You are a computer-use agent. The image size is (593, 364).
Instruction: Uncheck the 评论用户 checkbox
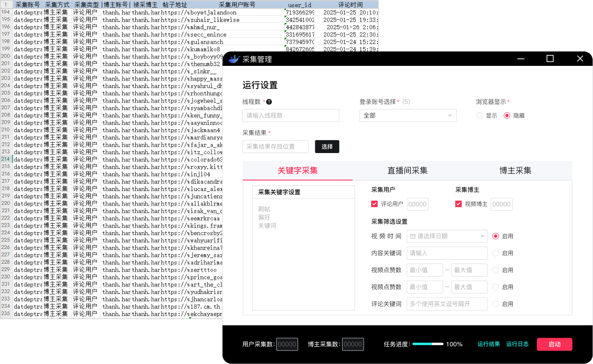[x=374, y=204]
